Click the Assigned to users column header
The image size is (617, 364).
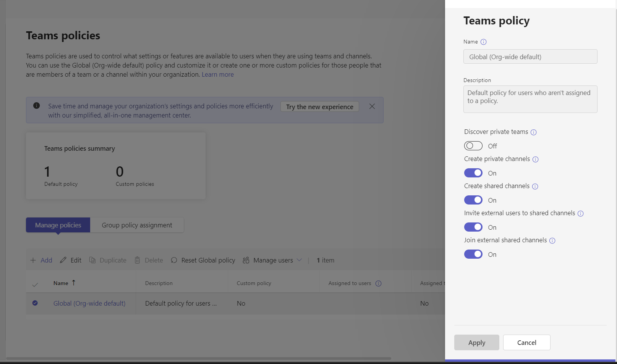(350, 283)
